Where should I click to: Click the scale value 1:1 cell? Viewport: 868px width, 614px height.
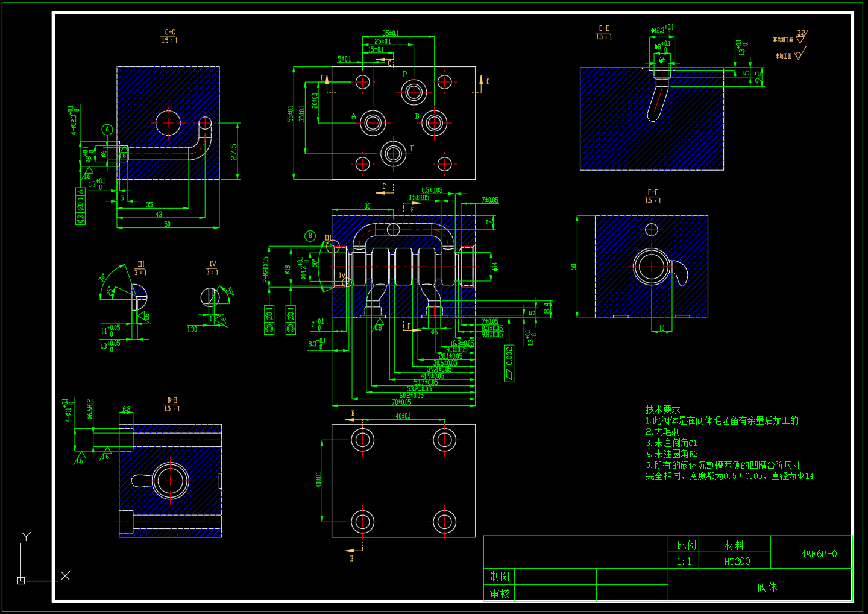(684, 562)
